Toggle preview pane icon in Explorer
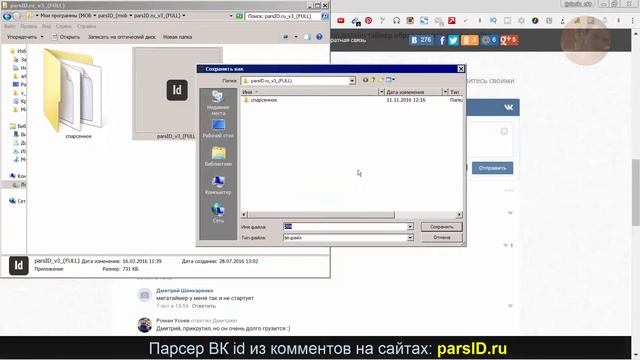 click(x=307, y=37)
